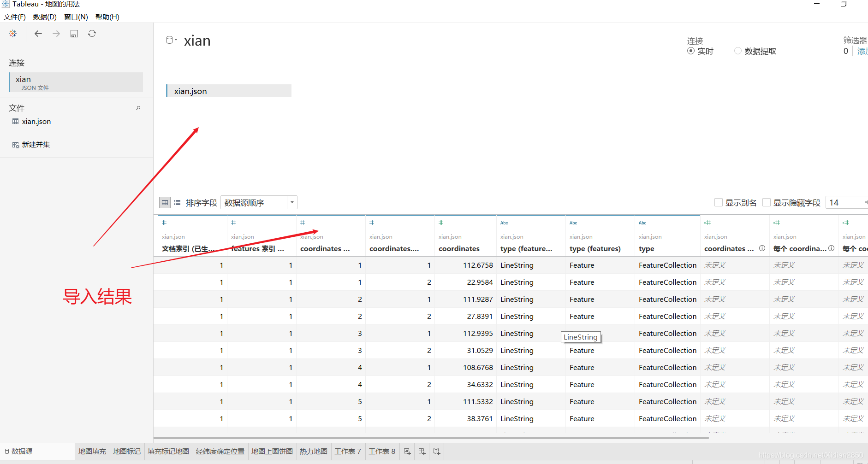This screenshot has width=868, height=464.
Task: Refresh the data source
Action: tap(92, 34)
